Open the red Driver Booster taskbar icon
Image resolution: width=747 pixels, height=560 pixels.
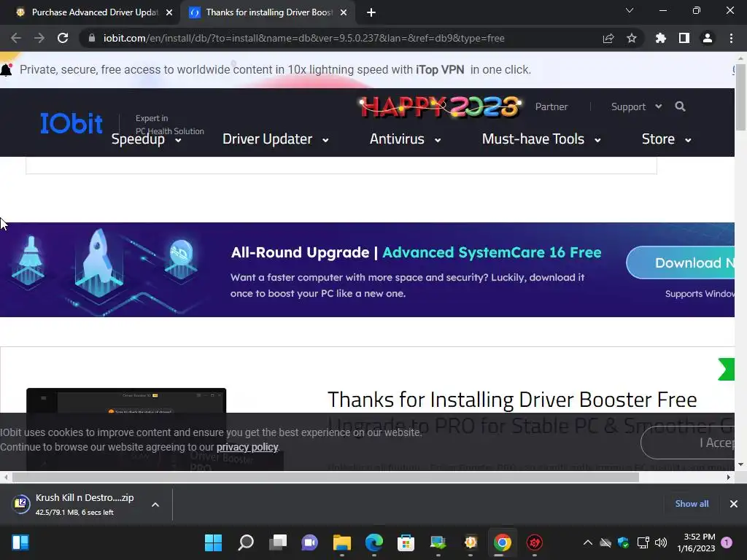coord(535,542)
